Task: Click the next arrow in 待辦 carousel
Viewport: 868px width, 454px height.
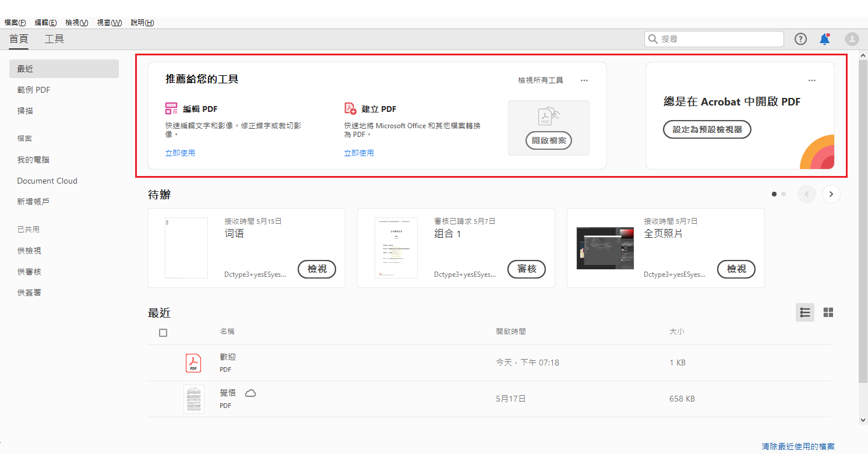Action: (x=831, y=193)
